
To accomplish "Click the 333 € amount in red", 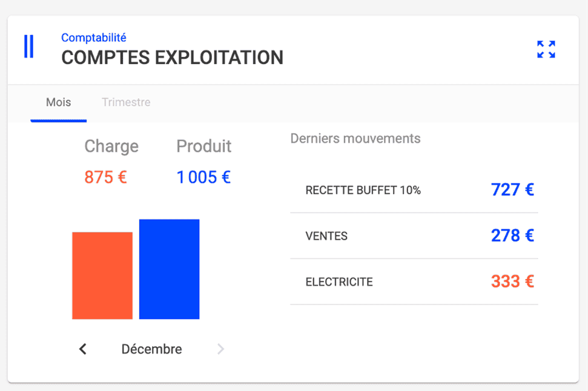I will [x=512, y=281].
